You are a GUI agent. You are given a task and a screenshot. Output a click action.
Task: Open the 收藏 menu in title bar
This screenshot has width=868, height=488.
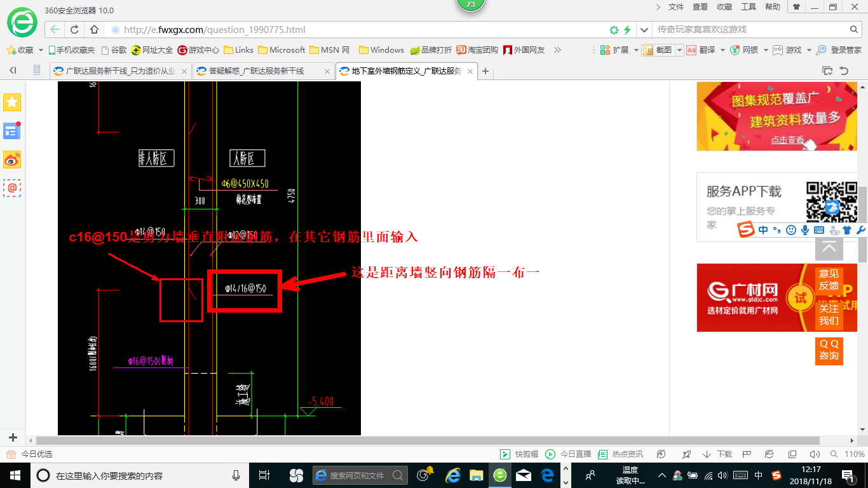click(x=724, y=7)
